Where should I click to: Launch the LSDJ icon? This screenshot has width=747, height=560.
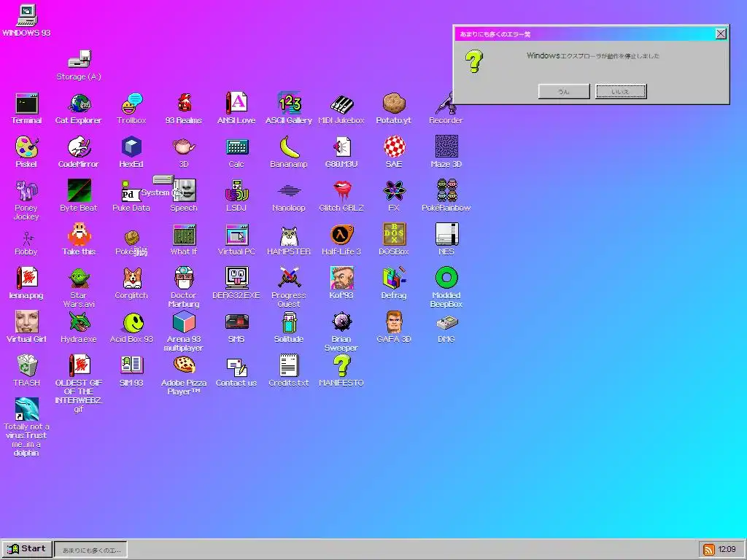236,192
